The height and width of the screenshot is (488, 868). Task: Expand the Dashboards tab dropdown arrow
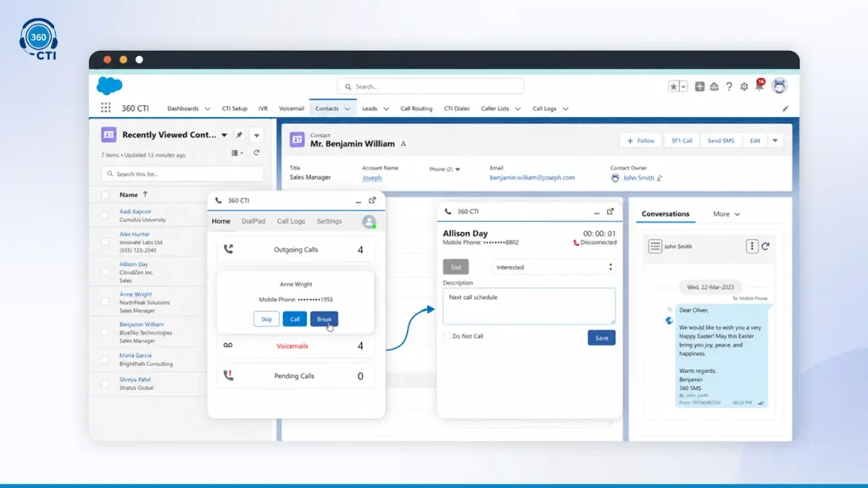(x=208, y=109)
